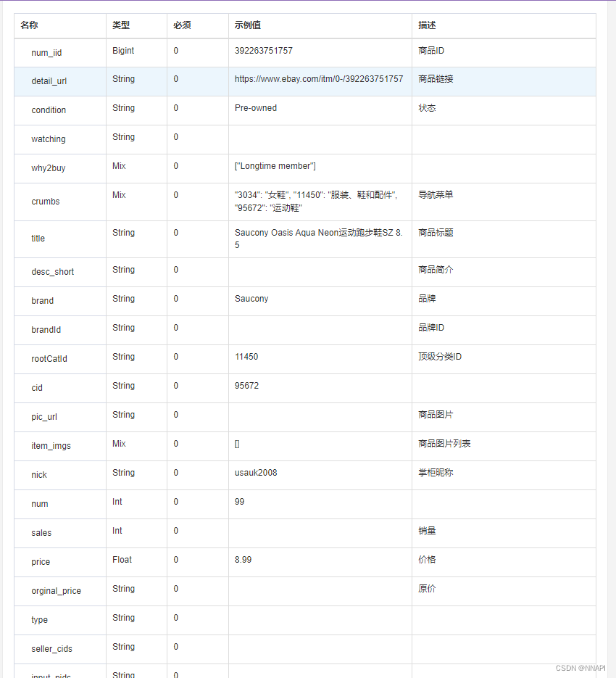Open the ebay.com item URL example
Screen dimensions: 616x678
click(x=319, y=79)
